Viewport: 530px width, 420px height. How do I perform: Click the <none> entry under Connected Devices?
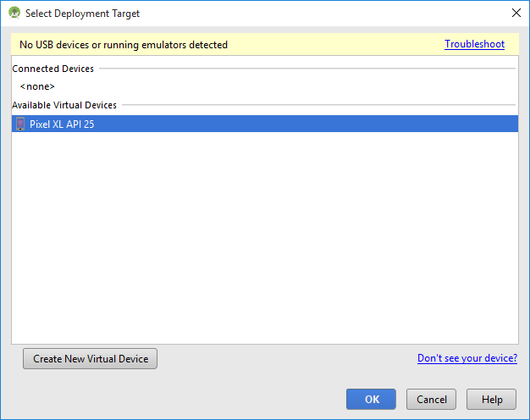[x=37, y=86]
